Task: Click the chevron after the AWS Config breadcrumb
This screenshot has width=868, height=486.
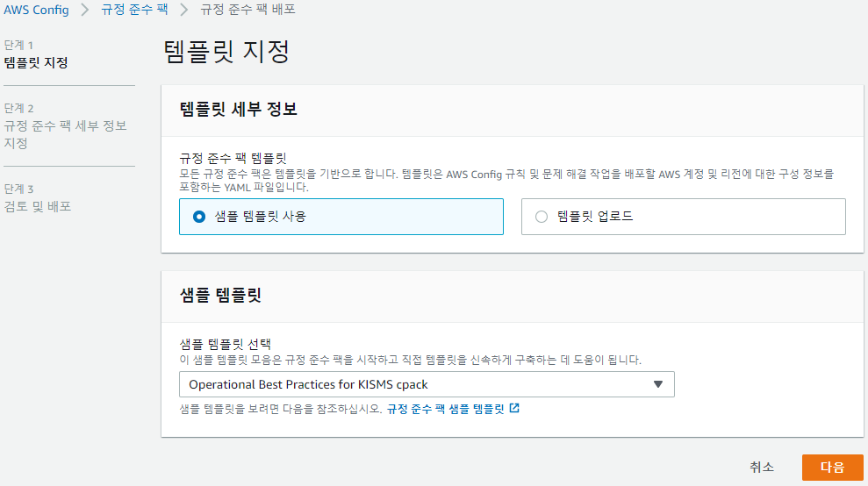Action: pos(85,10)
